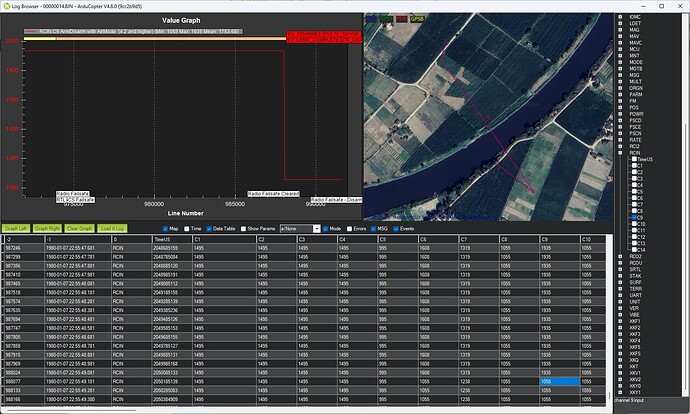The width and height of the screenshot is (690, 414).
Task: Click the red POS legend tag on map
Action: pyautogui.click(x=401, y=19)
